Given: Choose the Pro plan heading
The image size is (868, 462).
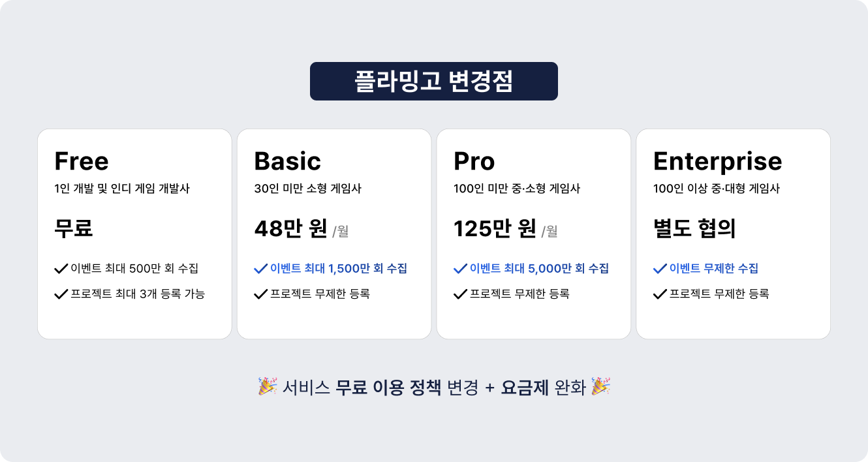Looking at the screenshot, I should tap(474, 161).
